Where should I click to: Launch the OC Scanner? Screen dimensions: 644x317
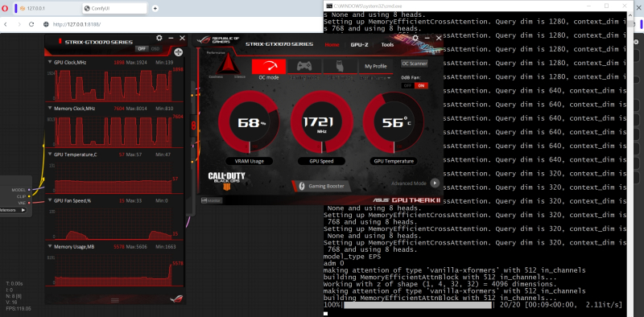pos(415,64)
